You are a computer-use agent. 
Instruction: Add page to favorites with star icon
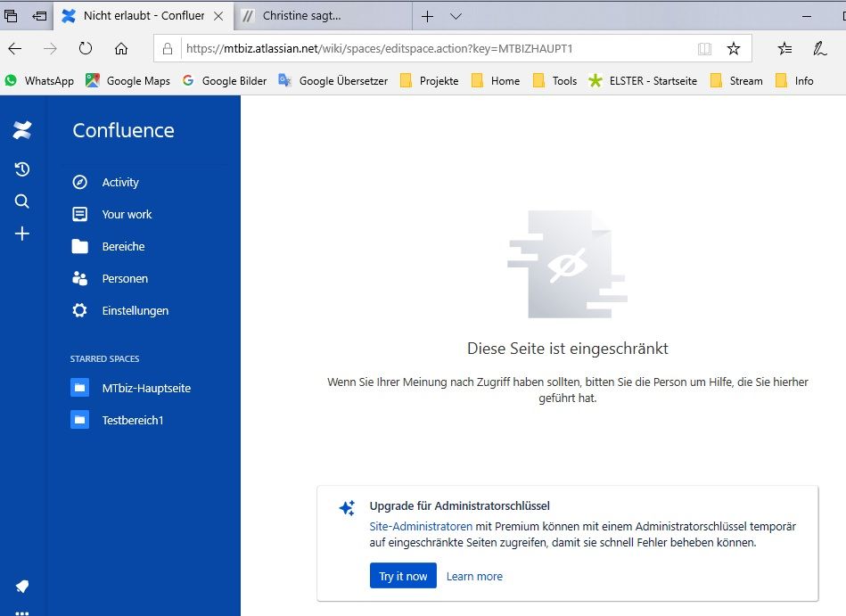click(734, 48)
